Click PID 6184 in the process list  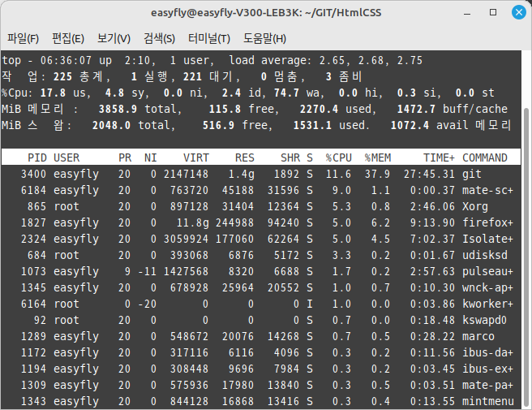(33, 190)
